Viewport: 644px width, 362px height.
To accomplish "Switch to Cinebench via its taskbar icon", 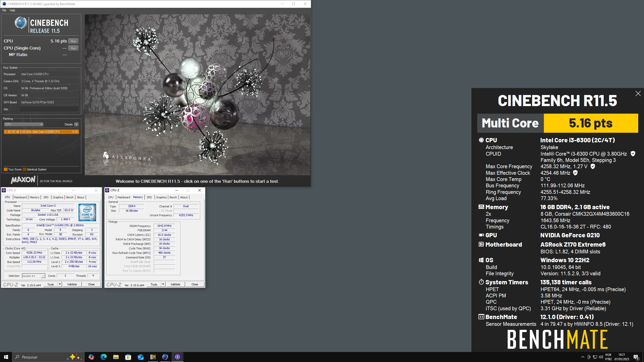I will [165, 357].
